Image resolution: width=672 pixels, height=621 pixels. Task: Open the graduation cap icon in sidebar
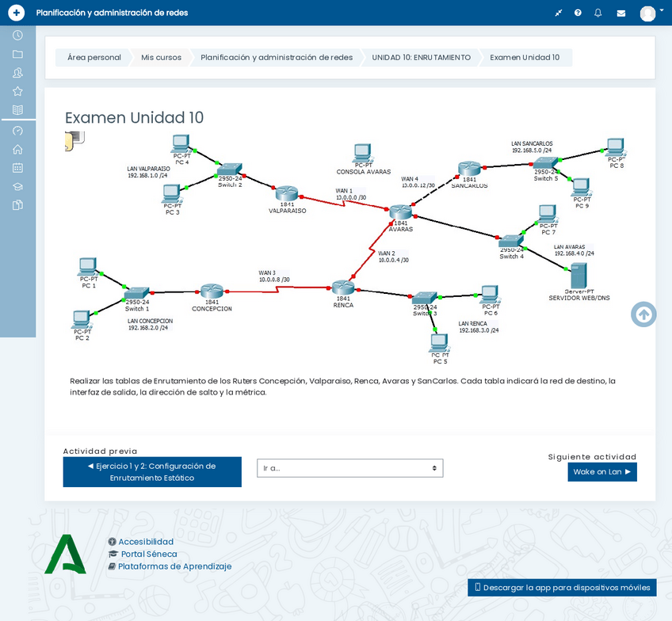[17, 187]
